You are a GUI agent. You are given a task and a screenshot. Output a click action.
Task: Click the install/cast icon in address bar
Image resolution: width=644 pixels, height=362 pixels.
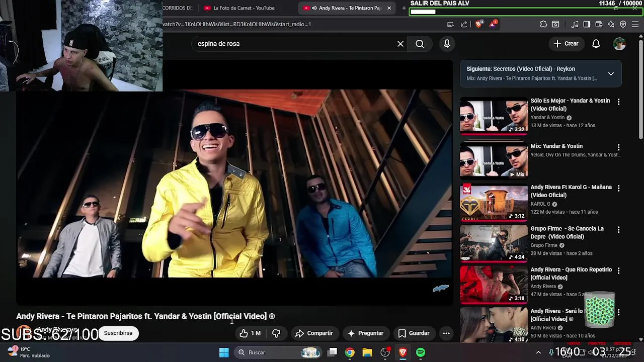[451, 24]
